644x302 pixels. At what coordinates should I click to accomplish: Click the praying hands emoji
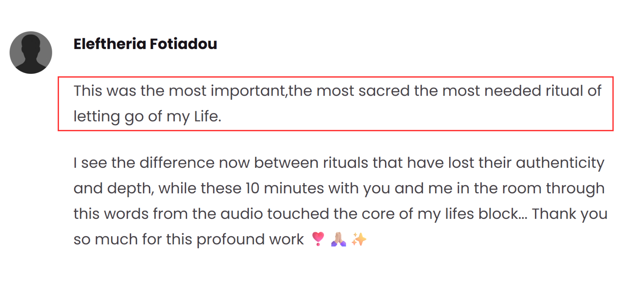(x=338, y=239)
